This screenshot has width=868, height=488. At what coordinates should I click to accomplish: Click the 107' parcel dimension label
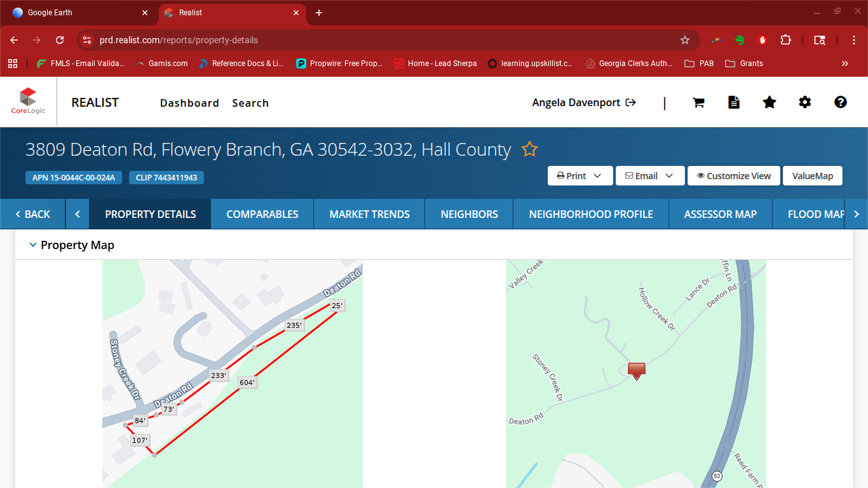[x=140, y=440]
